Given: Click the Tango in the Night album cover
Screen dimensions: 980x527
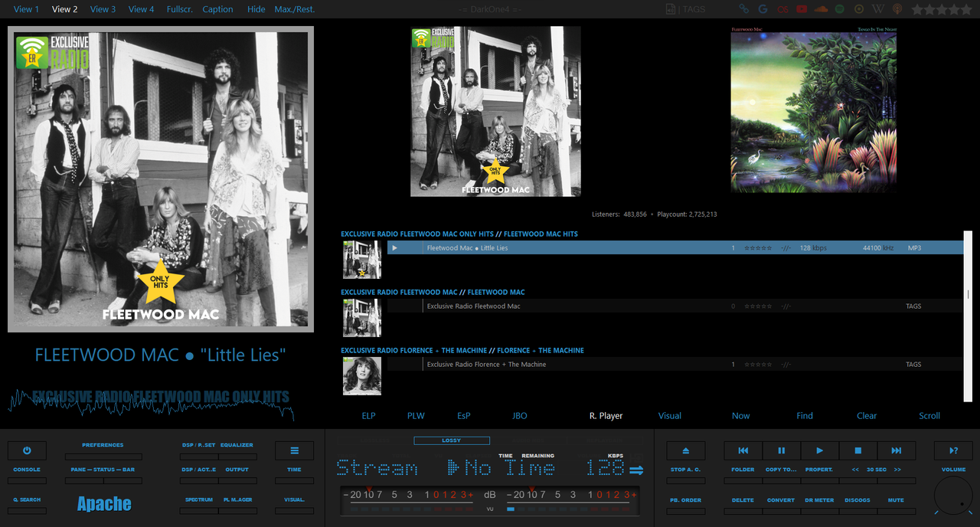Looking at the screenshot, I should [813, 108].
